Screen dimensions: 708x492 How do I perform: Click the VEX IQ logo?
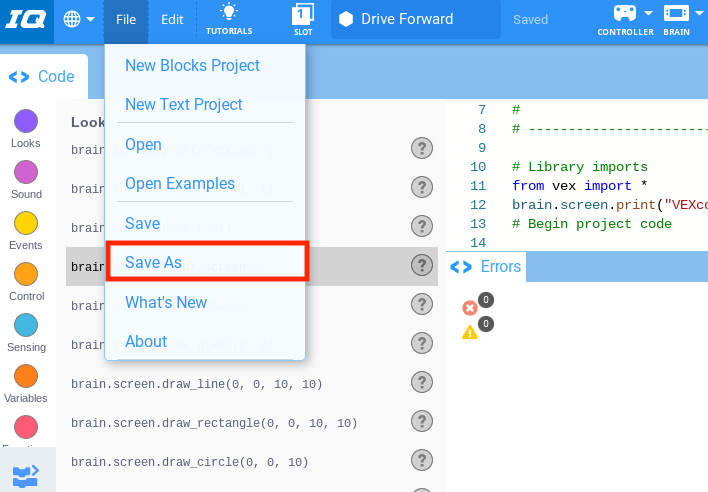25,19
